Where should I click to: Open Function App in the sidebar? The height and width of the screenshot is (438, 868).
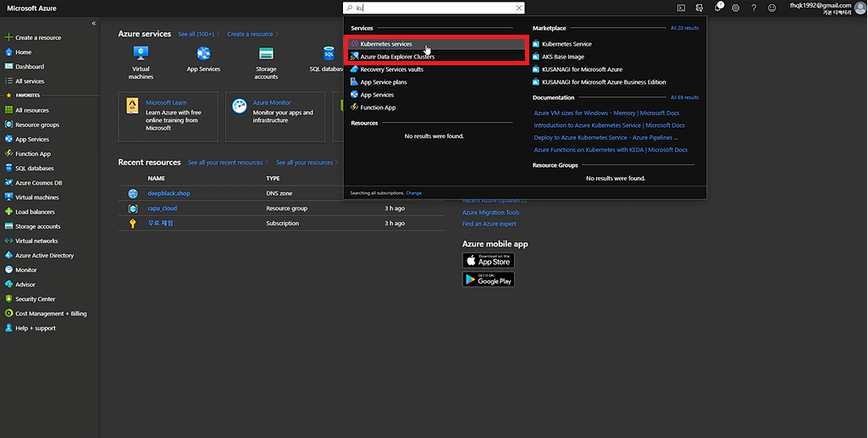[28, 154]
